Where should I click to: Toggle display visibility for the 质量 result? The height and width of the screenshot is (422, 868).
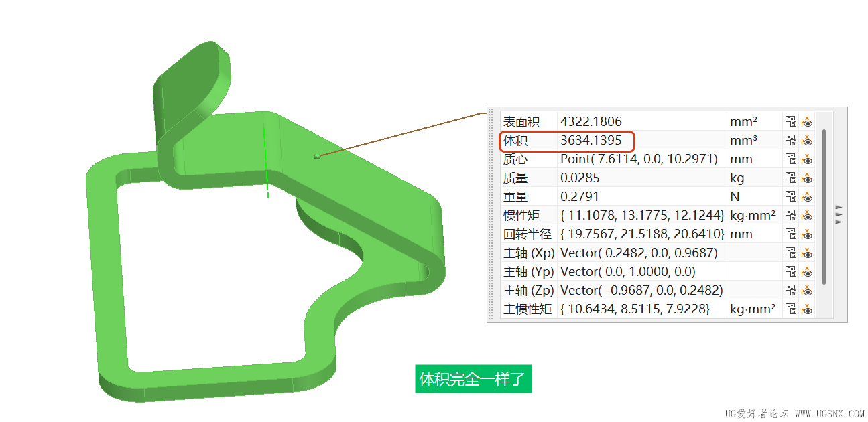tap(808, 178)
